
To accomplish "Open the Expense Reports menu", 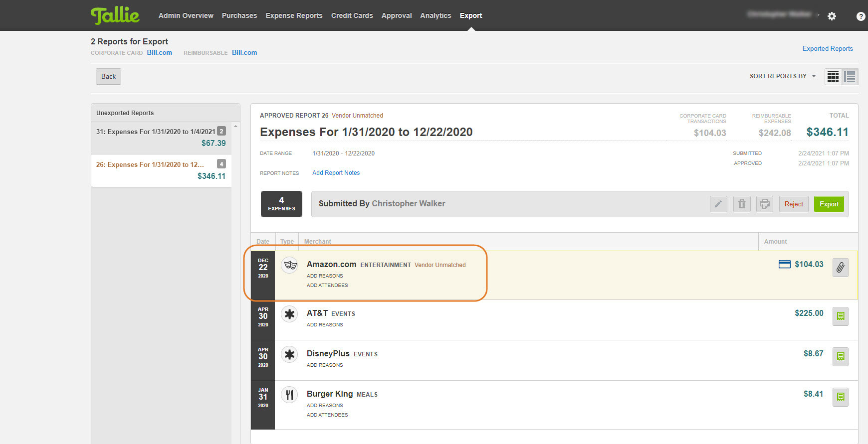I will [x=294, y=15].
